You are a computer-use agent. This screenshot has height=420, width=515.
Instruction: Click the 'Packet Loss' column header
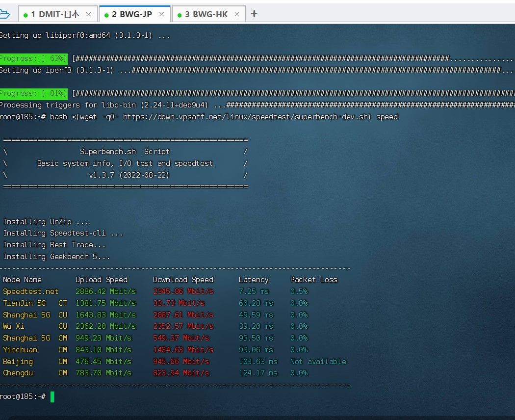coord(314,280)
